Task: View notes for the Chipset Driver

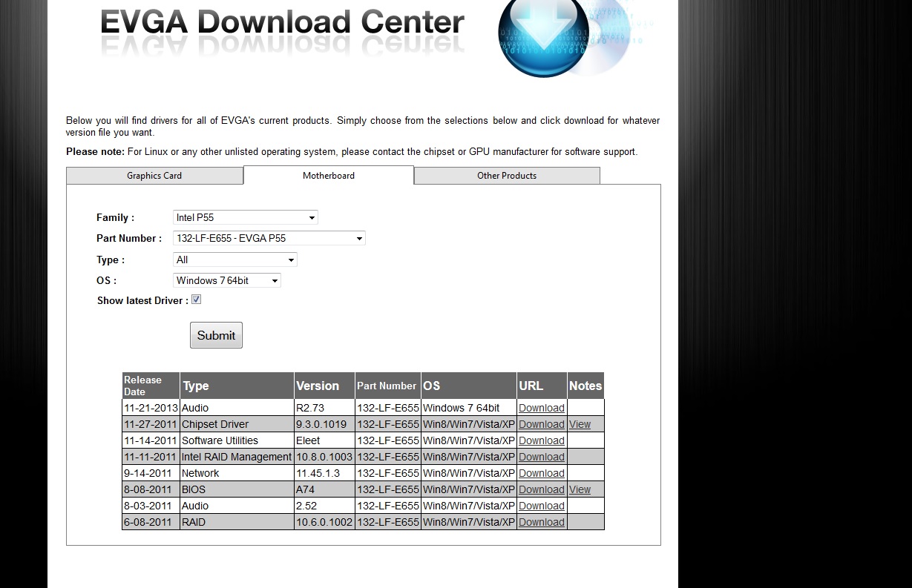Action: 580,424
